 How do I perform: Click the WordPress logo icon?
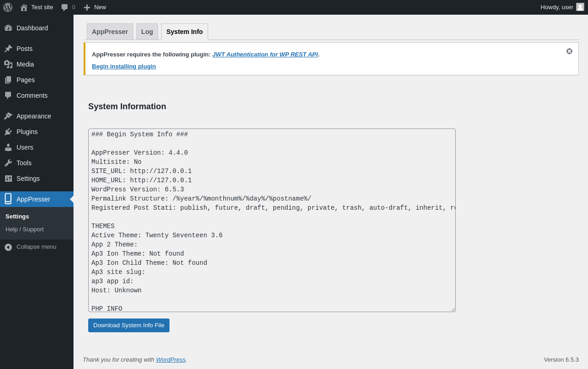pos(8,7)
